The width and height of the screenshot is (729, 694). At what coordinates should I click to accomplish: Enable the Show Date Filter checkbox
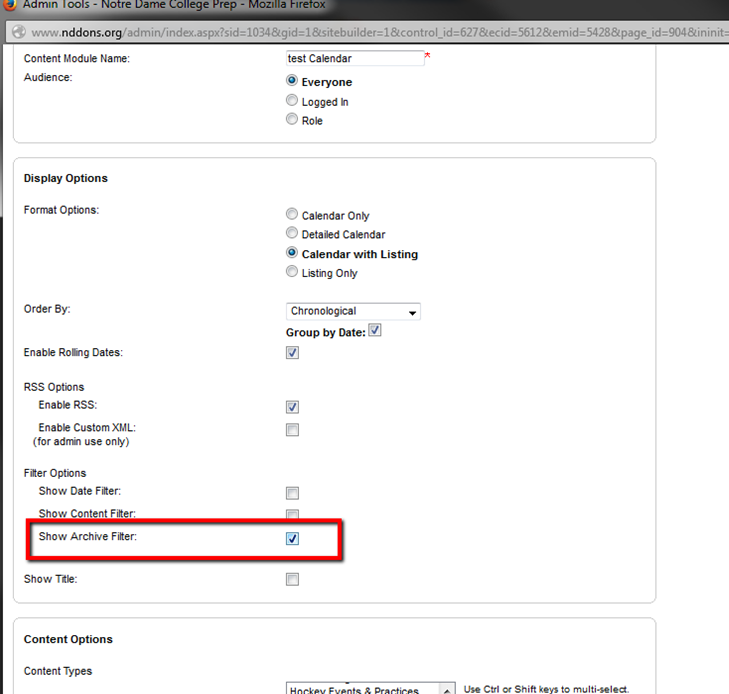(x=292, y=493)
